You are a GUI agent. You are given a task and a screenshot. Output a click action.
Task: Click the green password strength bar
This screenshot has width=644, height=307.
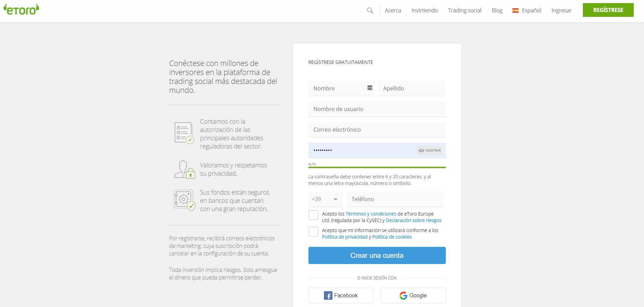pyautogui.click(x=377, y=167)
